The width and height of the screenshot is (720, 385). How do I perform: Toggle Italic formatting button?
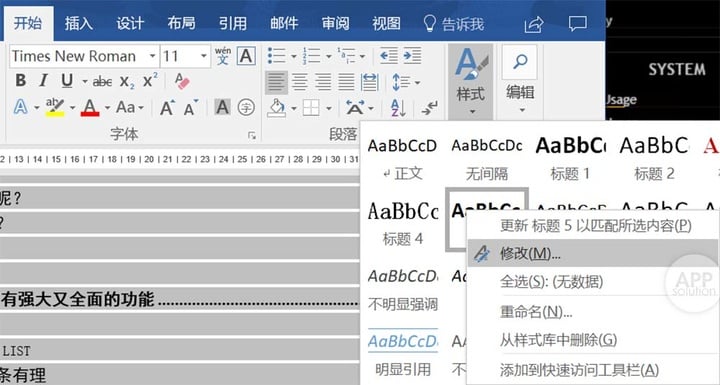click(44, 81)
